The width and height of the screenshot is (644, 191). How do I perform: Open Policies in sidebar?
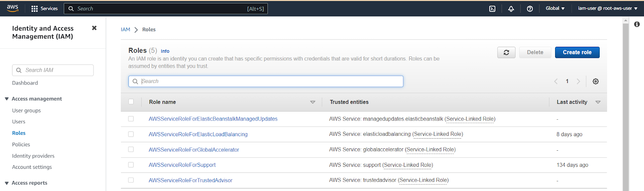pyautogui.click(x=21, y=144)
